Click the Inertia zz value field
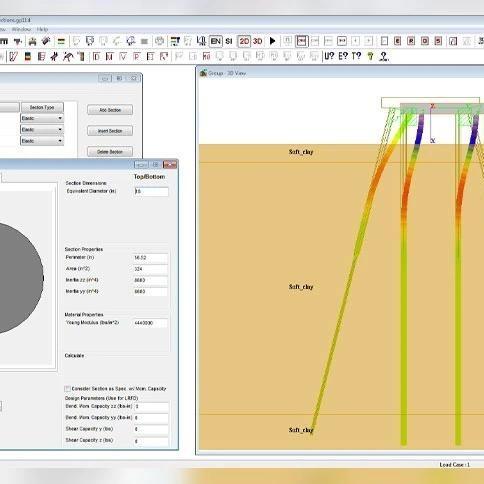Viewport: 484px width, 484px height. [151, 280]
